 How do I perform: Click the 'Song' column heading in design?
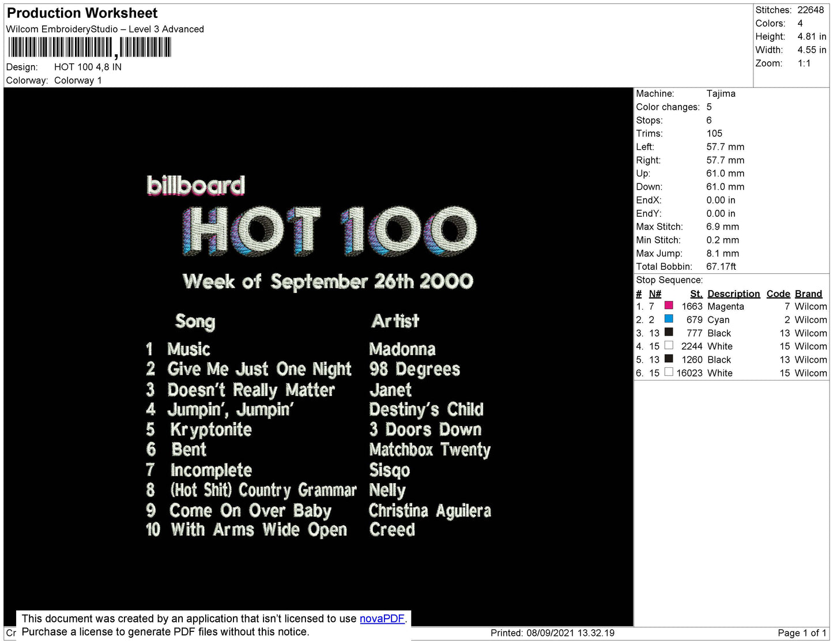coord(195,322)
